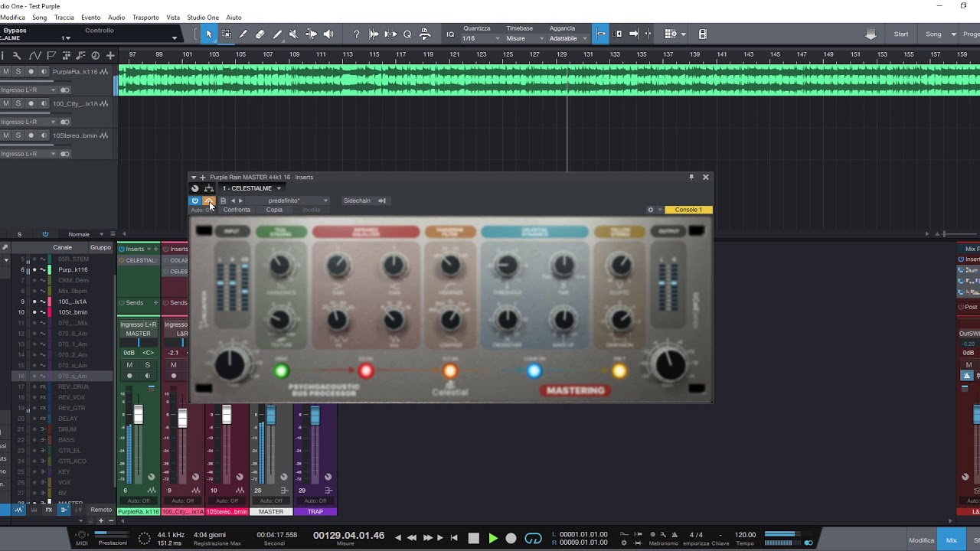Click the Console 1 yellow label

(688, 210)
